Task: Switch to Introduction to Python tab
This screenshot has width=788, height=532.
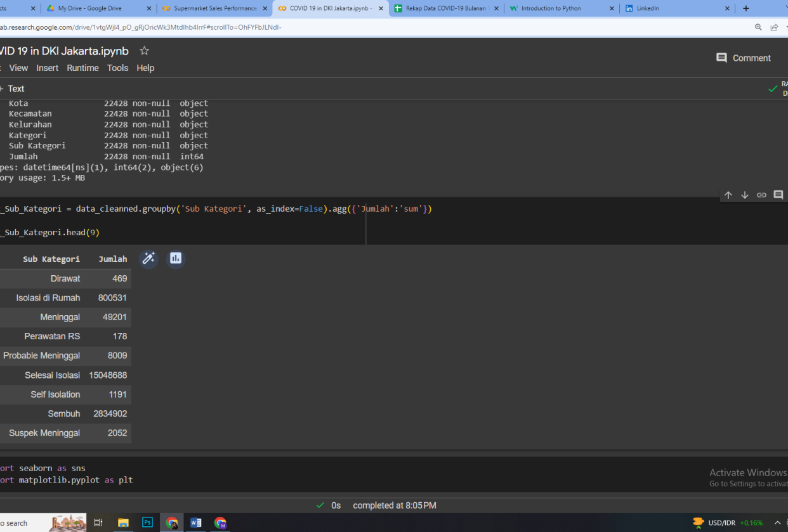Action: tap(561, 8)
